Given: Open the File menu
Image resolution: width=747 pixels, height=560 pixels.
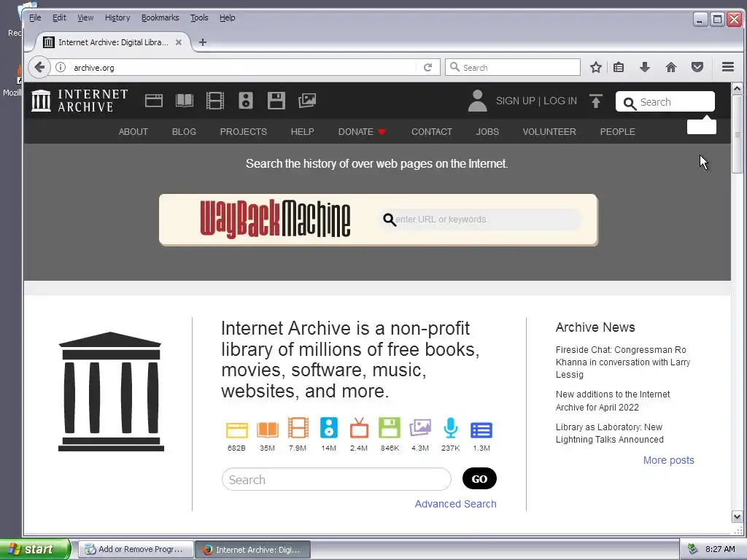Looking at the screenshot, I should (35, 17).
